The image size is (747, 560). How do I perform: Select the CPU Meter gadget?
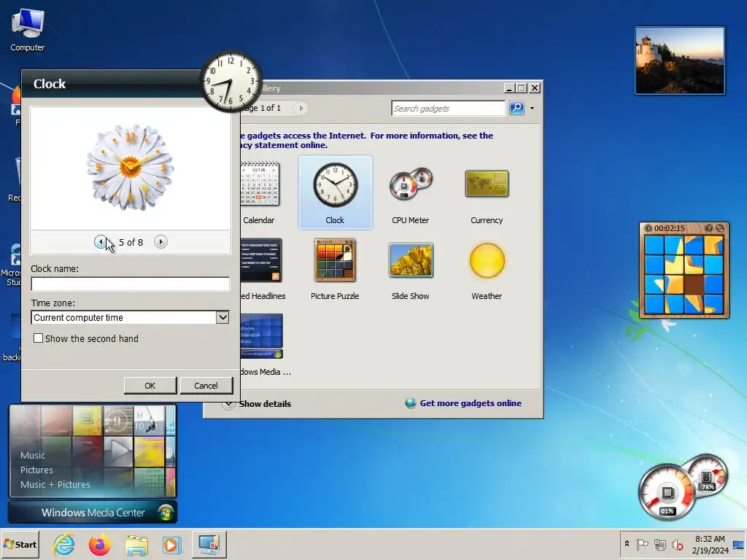[x=411, y=192]
